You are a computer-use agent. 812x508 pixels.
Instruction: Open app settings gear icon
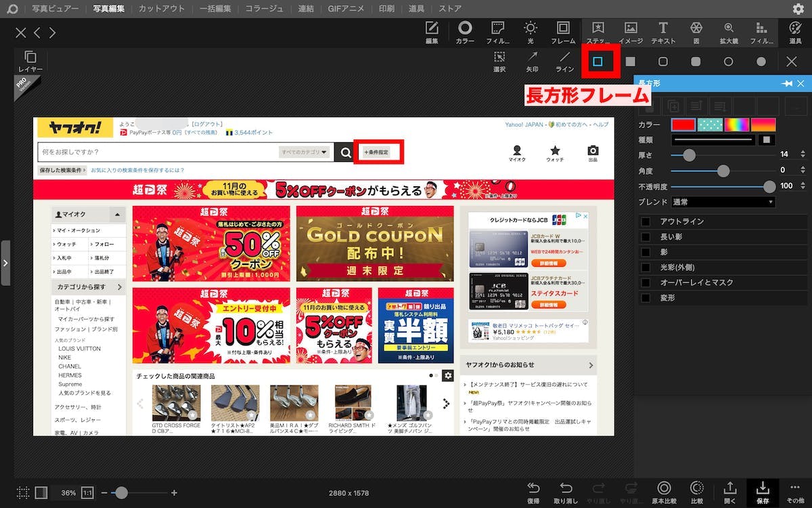(798, 9)
